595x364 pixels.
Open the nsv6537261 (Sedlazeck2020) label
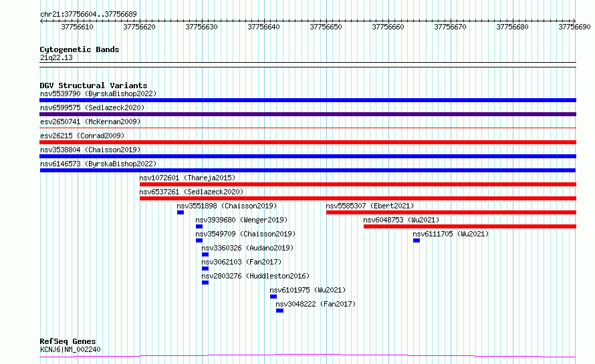[191, 192]
